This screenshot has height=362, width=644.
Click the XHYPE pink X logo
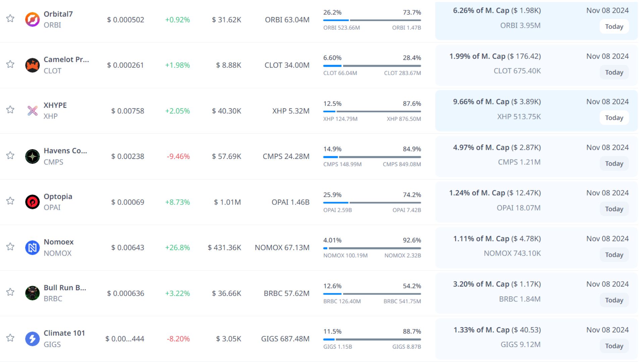point(33,111)
